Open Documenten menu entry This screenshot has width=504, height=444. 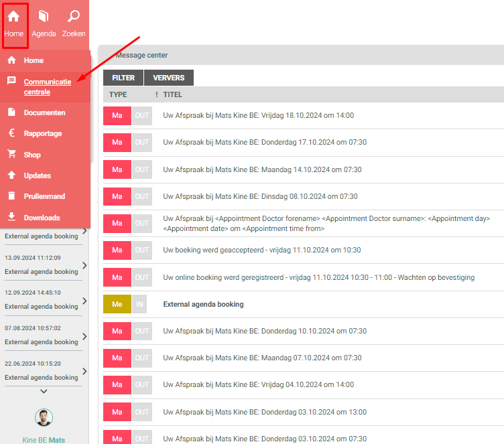coord(44,113)
